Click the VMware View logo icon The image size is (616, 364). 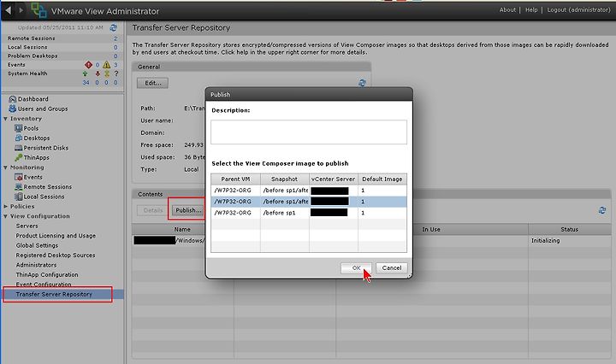[38, 10]
